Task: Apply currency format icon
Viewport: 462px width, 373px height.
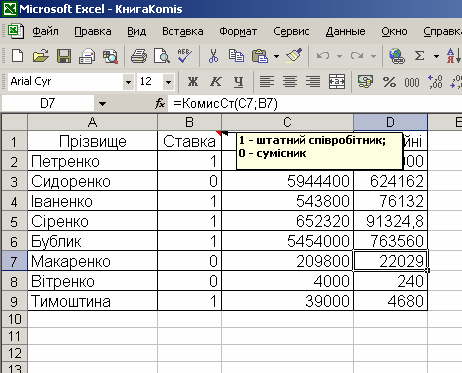Action: pos(365,81)
